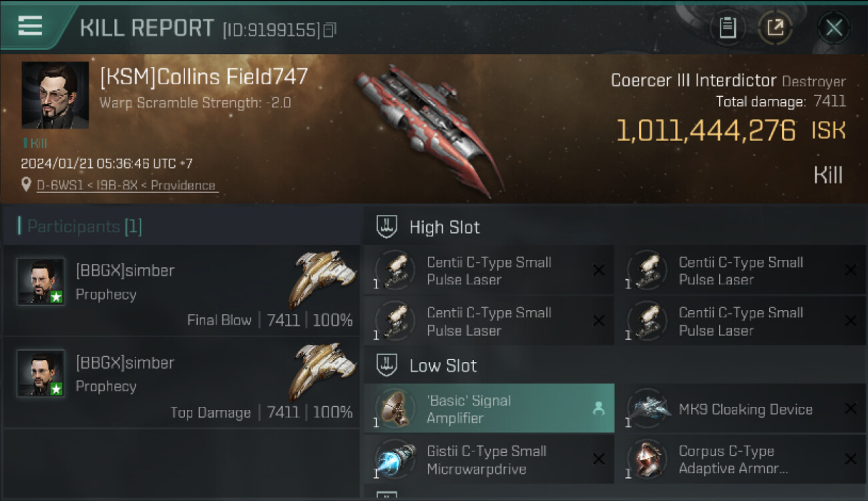868x501 pixels.
Task: Click the clipboard copy report icon
Action: pos(727,28)
